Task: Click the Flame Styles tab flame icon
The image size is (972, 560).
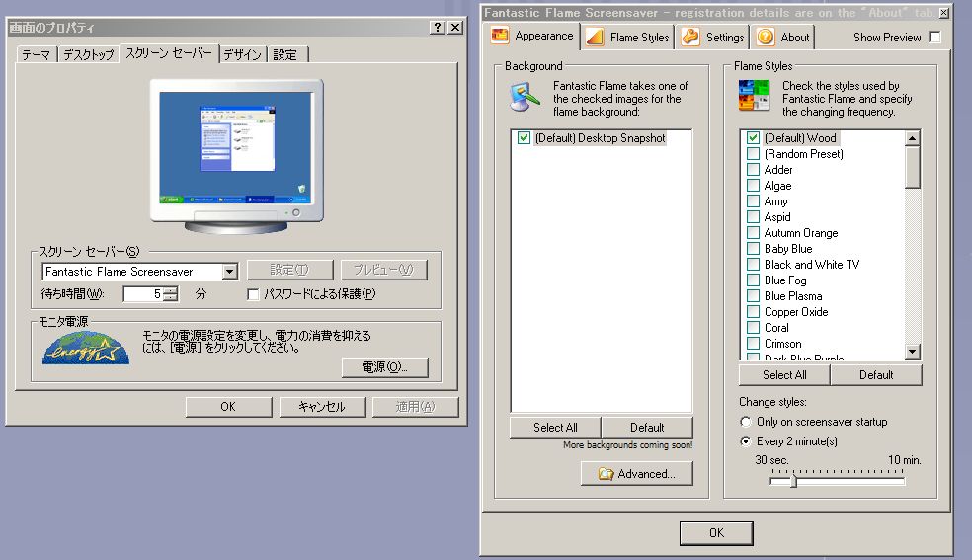Action: [595, 37]
